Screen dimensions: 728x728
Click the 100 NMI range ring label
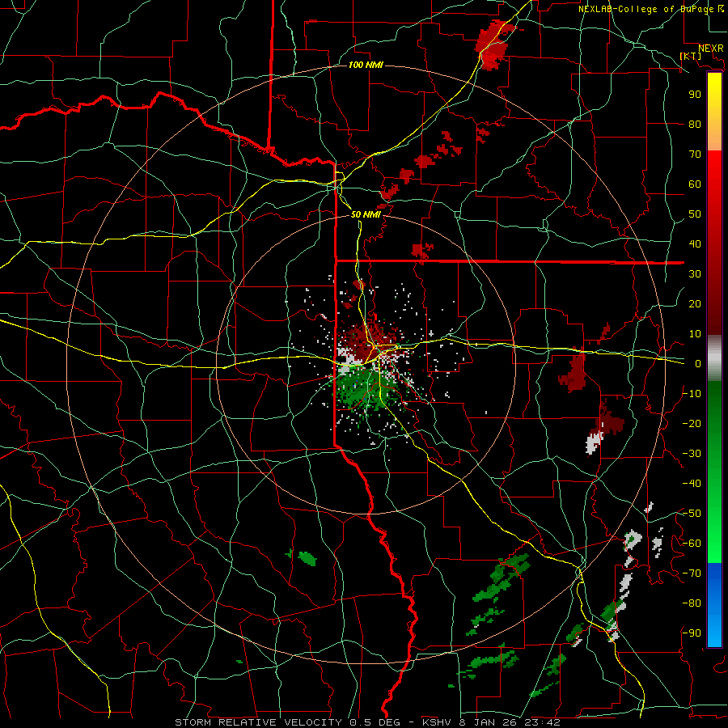tap(366, 65)
